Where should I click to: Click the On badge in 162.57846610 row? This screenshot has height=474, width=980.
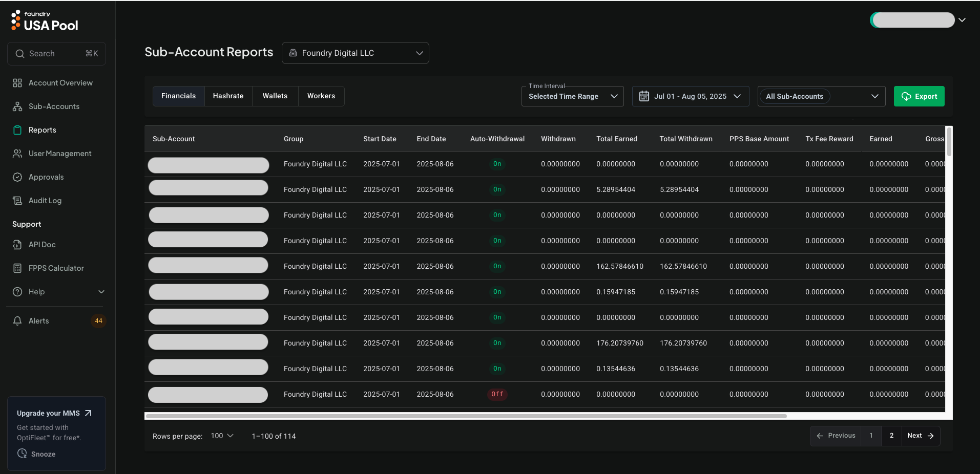(x=497, y=266)
